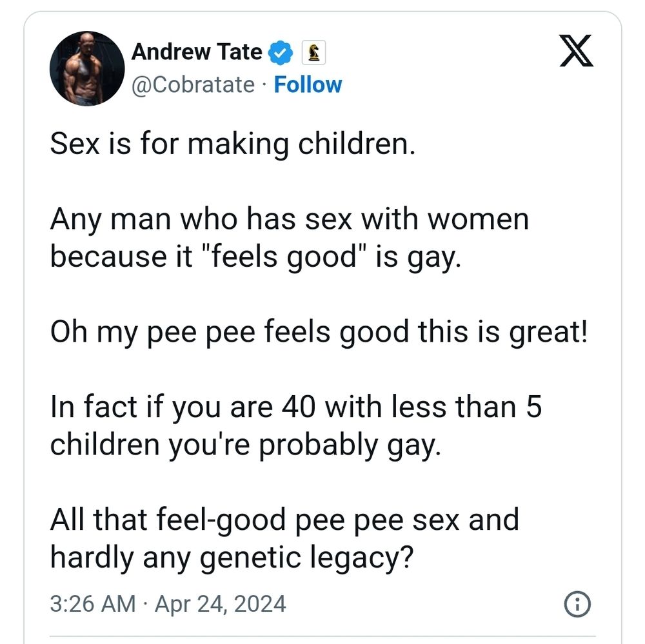Viewport: 645px width, 644px height.
Task: Click the chess knight affiliate badge
Action: click(312, 53)
